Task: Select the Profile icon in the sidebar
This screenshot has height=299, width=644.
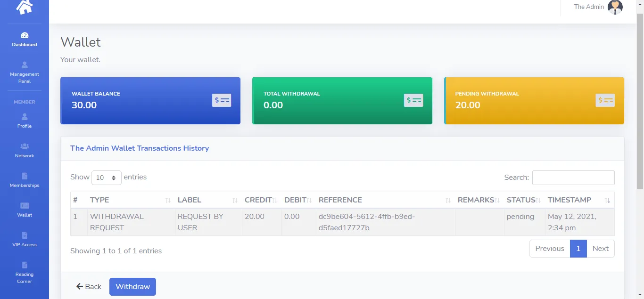Action: tap(24, 117)
